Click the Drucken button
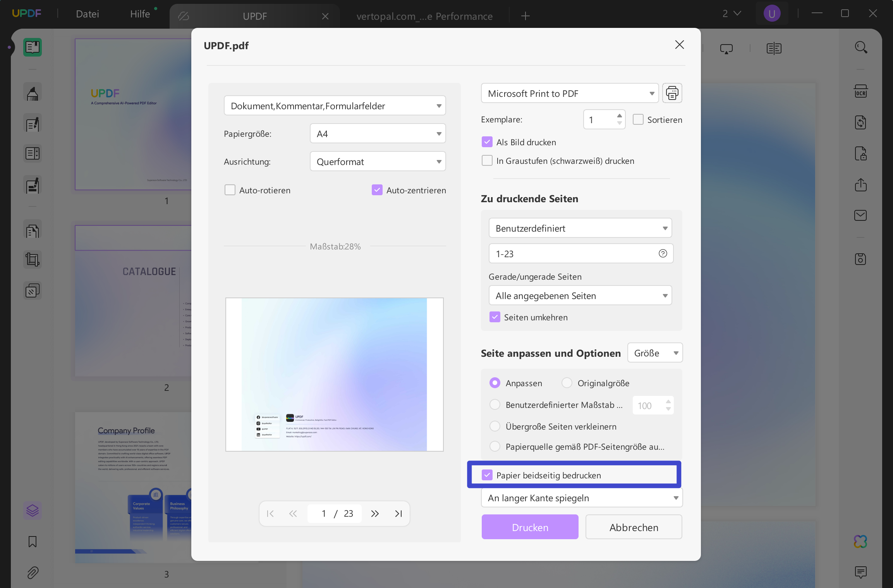 pos(530,527)
